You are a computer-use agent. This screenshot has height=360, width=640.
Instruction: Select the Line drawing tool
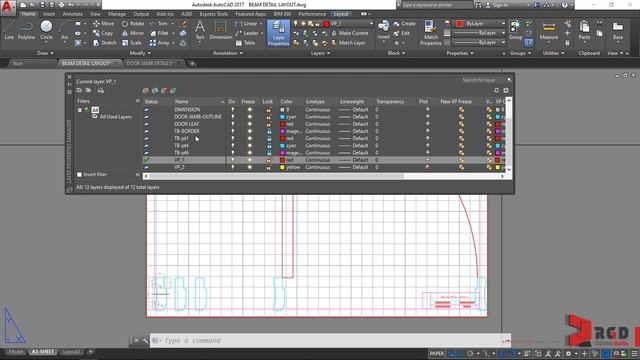(x=9, y=31)
